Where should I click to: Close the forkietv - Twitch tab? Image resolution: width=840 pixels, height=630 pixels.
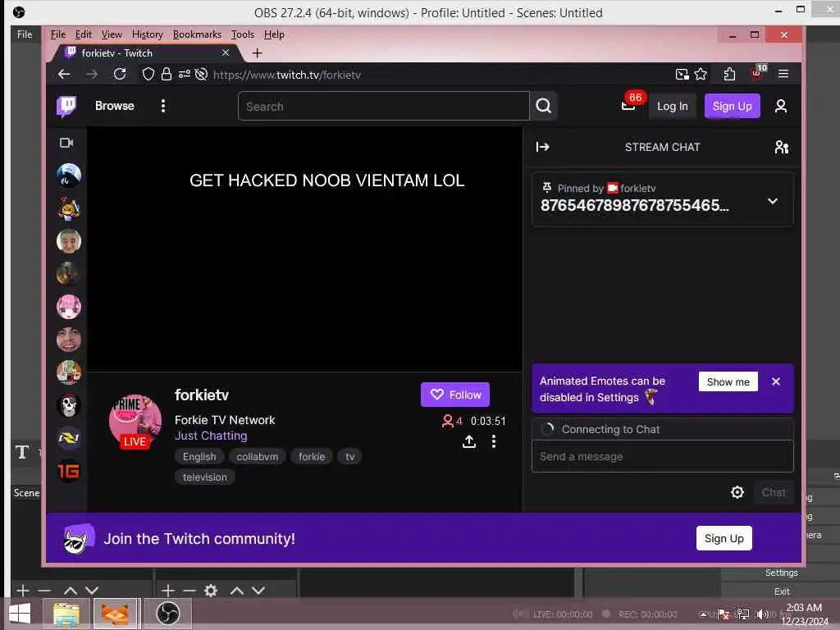click(226, 52)
